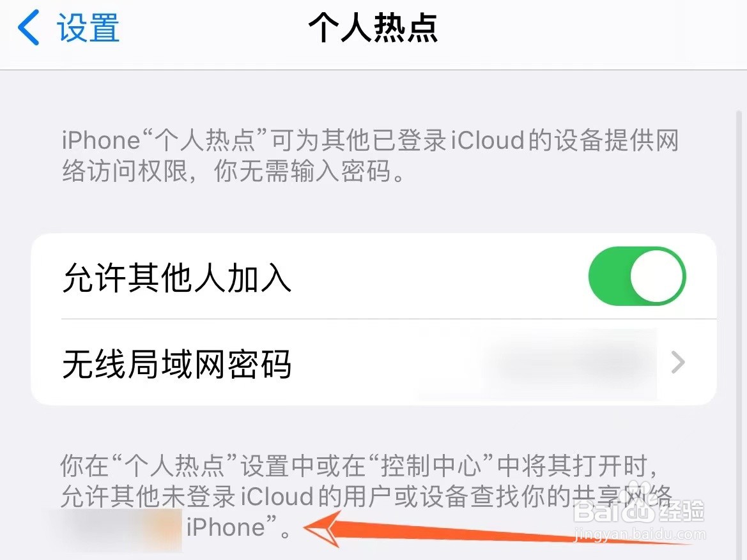Tap the 个人热点 page title
The width and height of the screenshot is (747, 560).
pos(373,28)
